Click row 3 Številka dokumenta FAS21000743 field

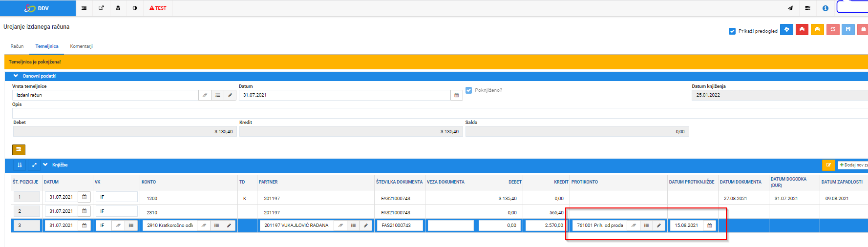point(400,226)
